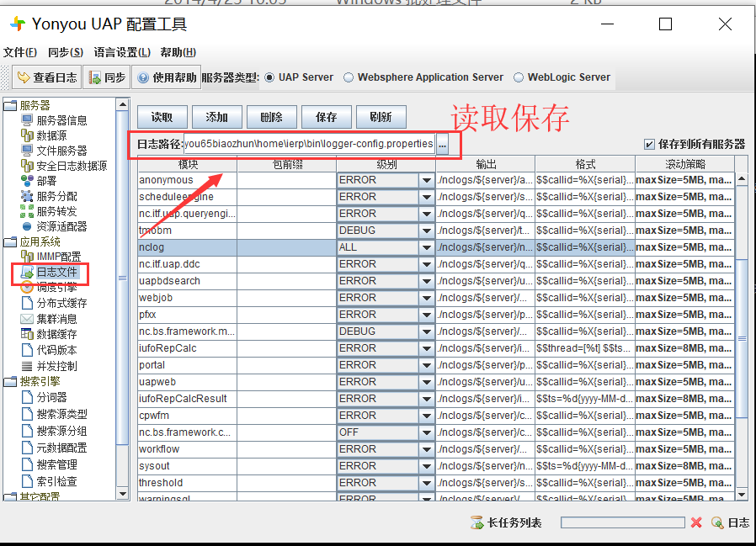756x546 pixels.
Task: Select the IMMP配置 tree icon
Action: point(27,257)
